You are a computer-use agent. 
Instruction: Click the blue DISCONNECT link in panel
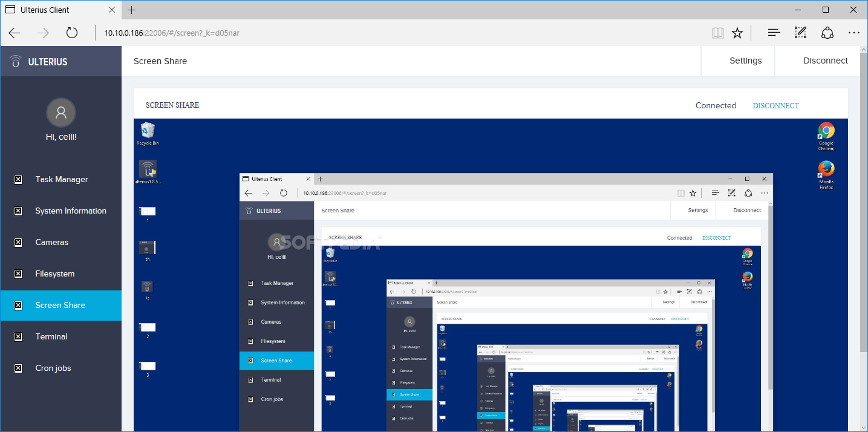775,105
